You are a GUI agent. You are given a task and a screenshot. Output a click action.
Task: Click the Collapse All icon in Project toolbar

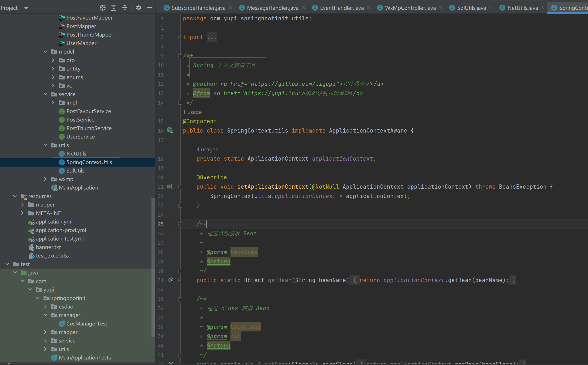point(124,8)
